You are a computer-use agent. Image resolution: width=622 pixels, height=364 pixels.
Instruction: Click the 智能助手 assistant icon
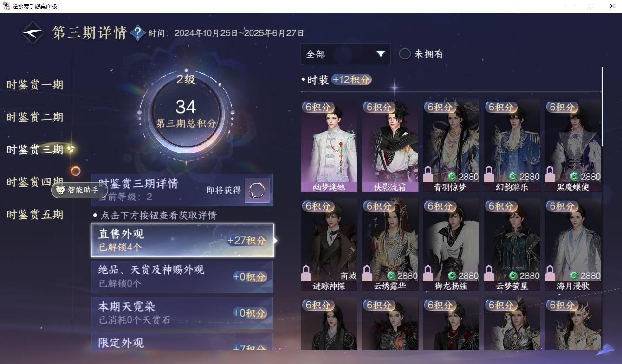(x=79, y=190)
